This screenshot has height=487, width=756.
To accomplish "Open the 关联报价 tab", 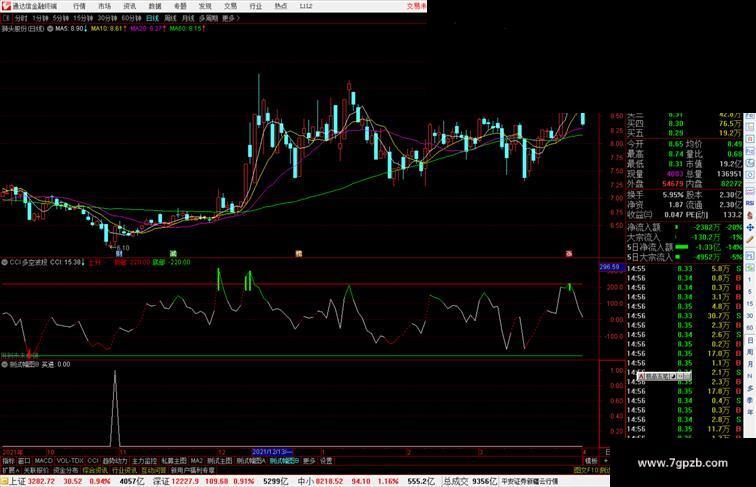I will click(x=36, y=470).
